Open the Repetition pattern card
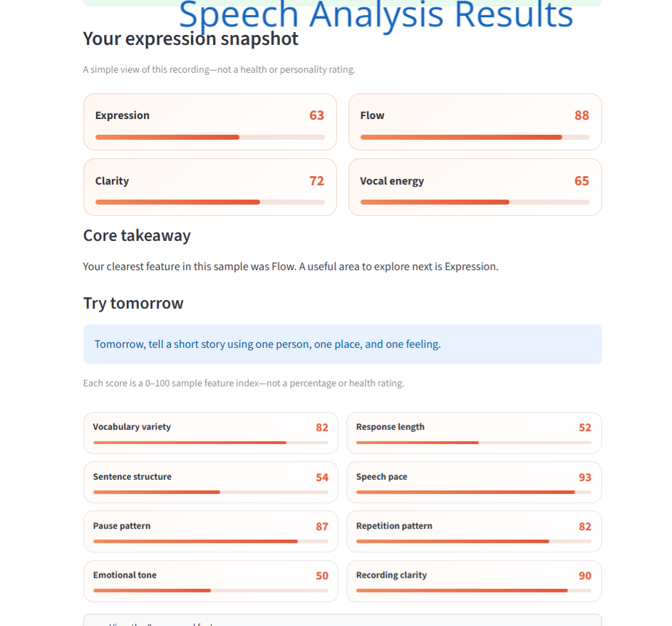Image resolution: width=672 pixels, height=626 pixels. 474,532
